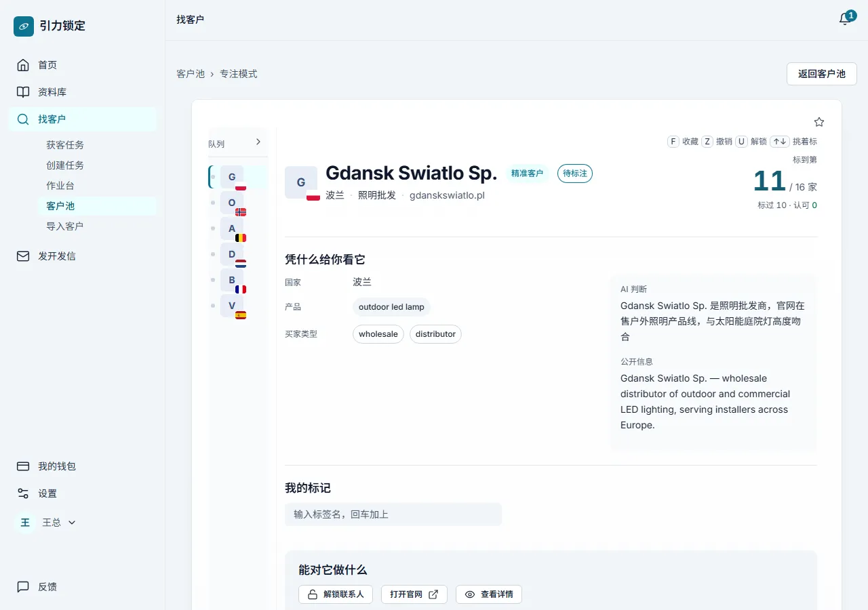868x610 pixels.
Task: Click the 引力锁定 app logo icon
Action: coord(24,26)
